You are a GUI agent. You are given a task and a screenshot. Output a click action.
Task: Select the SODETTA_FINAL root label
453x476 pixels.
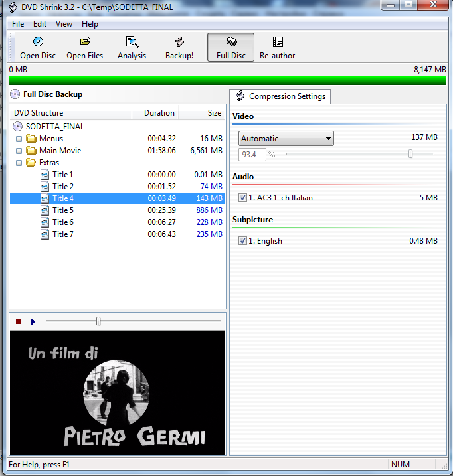pos(55,127)
